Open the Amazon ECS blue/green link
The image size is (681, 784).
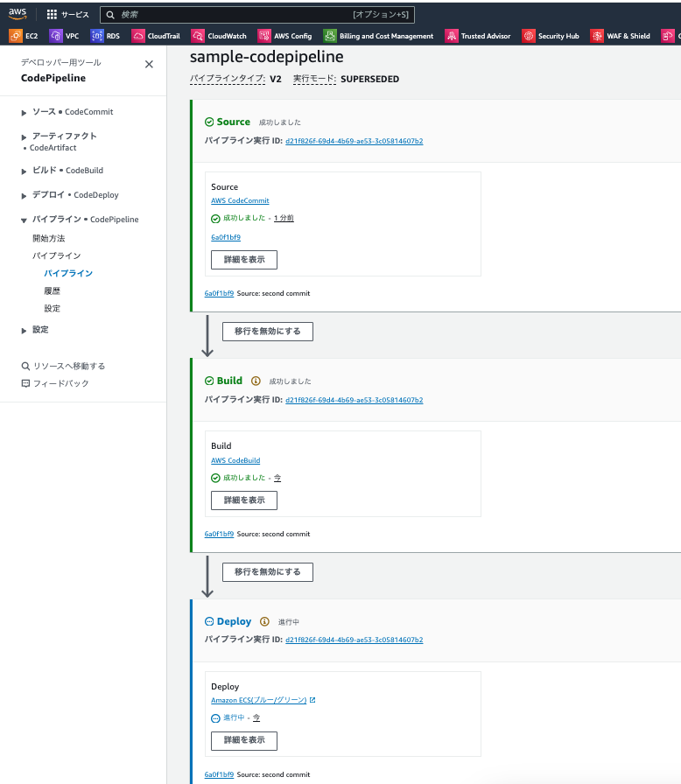(x=258, y=700)
